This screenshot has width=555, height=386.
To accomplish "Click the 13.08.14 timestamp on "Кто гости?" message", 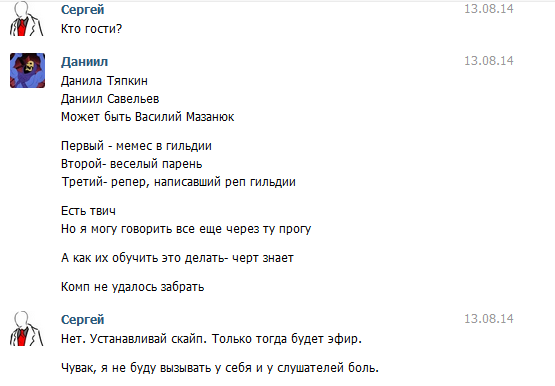I will (488, 9).
